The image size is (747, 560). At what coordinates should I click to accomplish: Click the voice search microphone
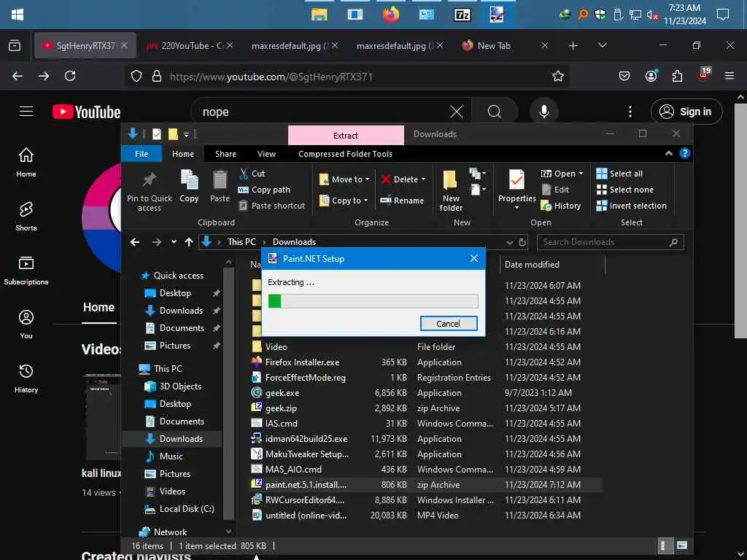click(543, 112)
